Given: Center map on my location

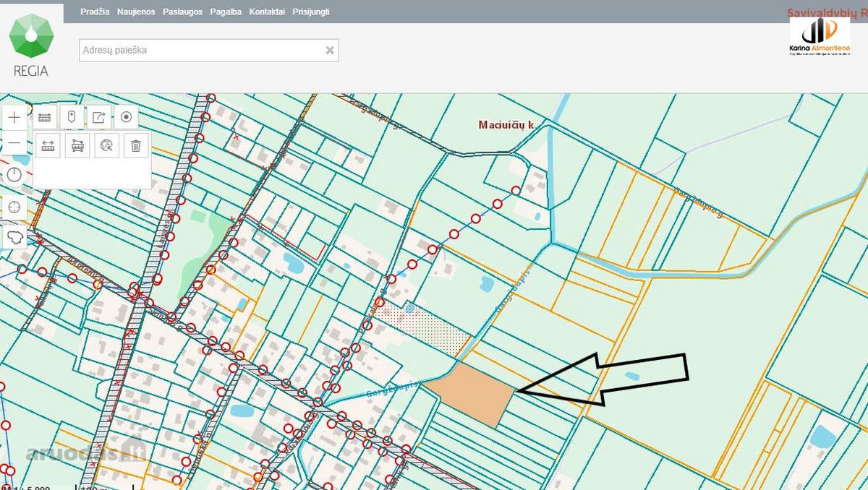Looking at the screenshot, I should [15, 207].
